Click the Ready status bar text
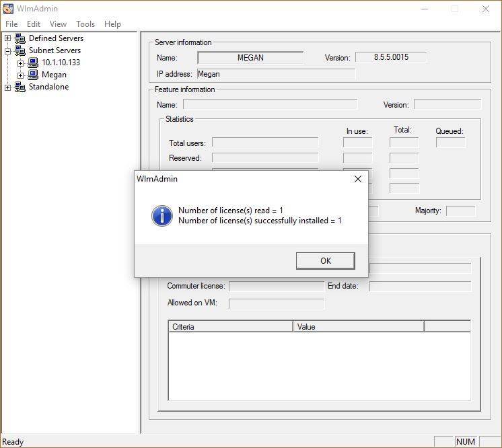This screenshot has width=502, height=448. pyautogui.click(x=13, y=442)
